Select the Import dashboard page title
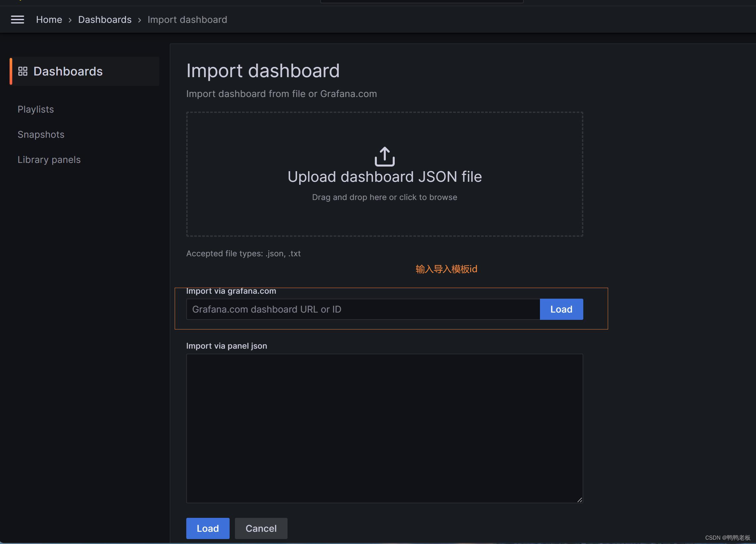The image size is (756, 544). pos(263,71)
